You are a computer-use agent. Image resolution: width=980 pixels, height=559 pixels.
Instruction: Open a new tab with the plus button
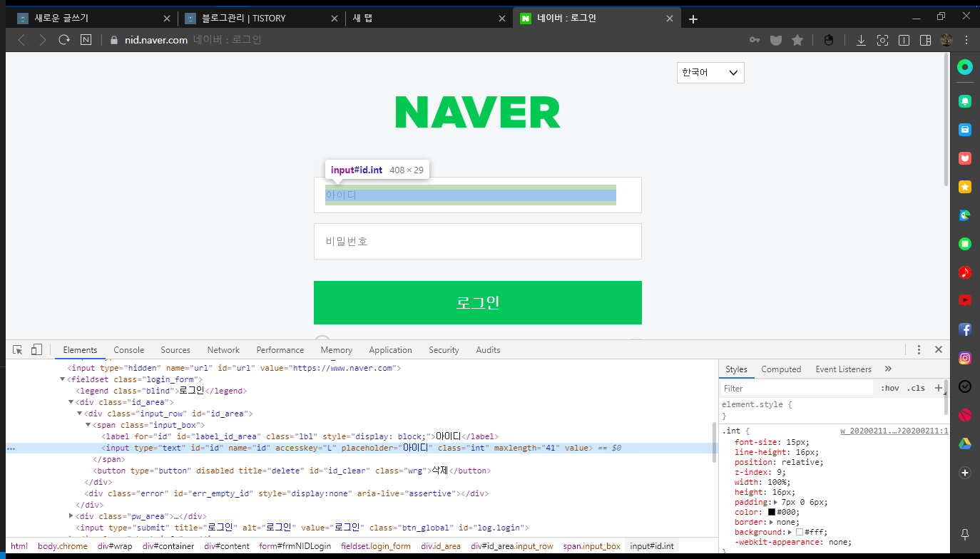pyautogui.click(x=693, y=19)
